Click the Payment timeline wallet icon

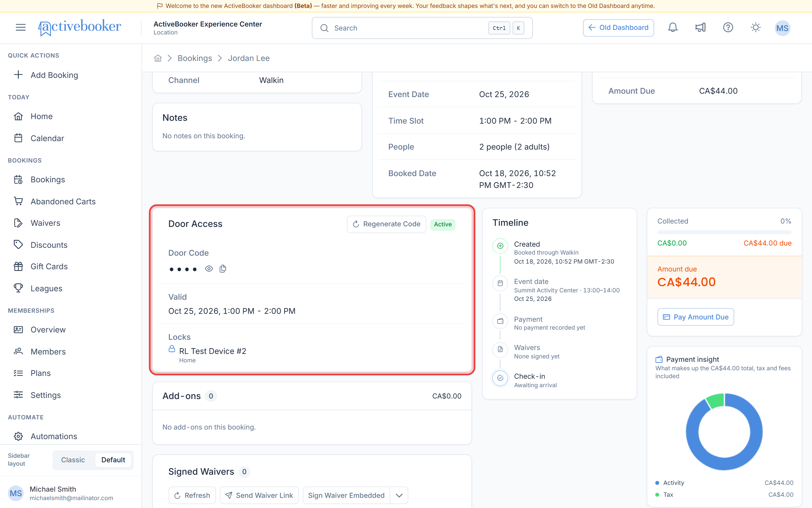tap(500, 321)
